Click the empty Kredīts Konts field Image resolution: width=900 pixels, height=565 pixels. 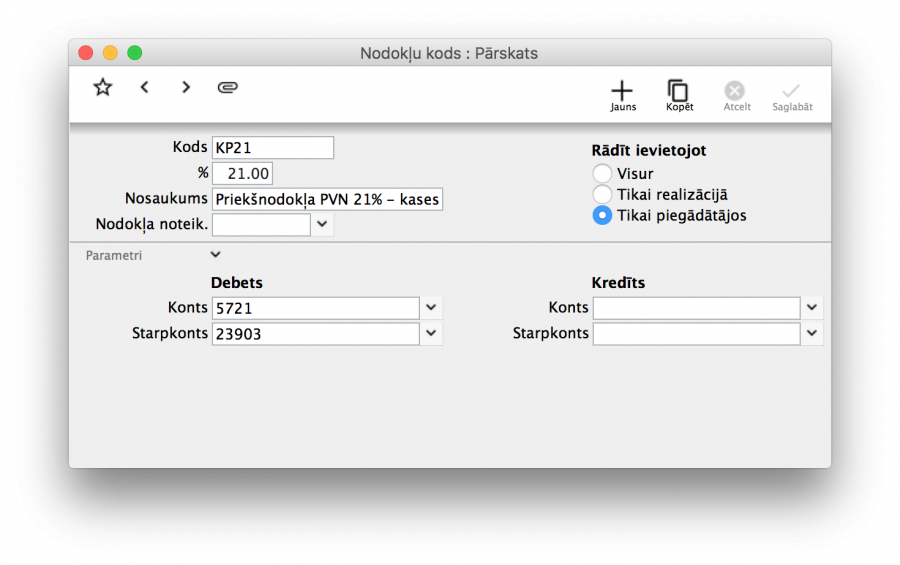tap(696, 308)
